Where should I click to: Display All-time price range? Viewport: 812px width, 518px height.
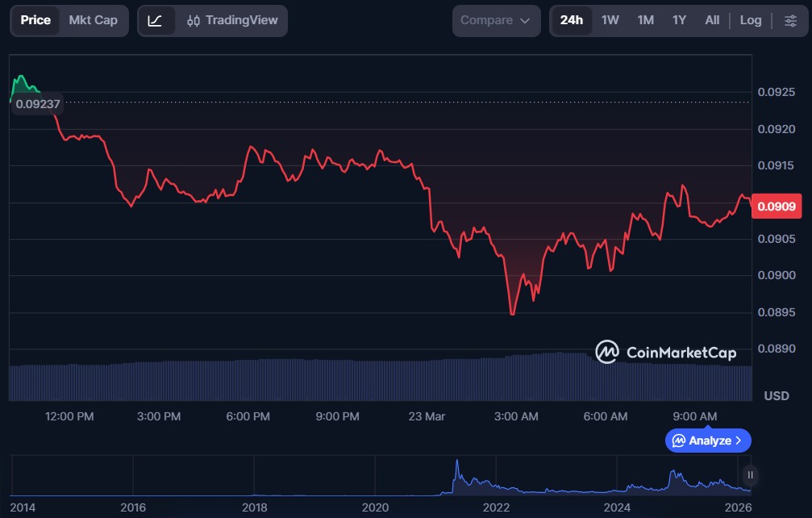(712, 20)
